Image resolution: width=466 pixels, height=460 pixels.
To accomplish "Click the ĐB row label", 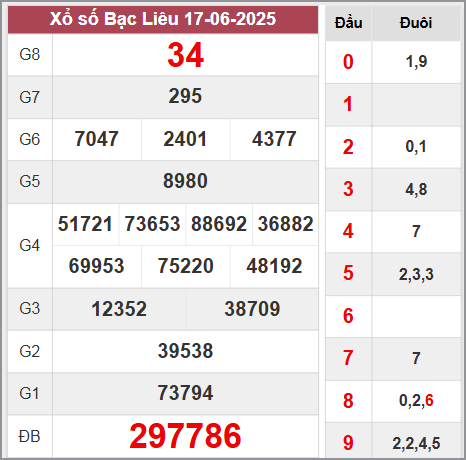I will click(x=30, y=436).
